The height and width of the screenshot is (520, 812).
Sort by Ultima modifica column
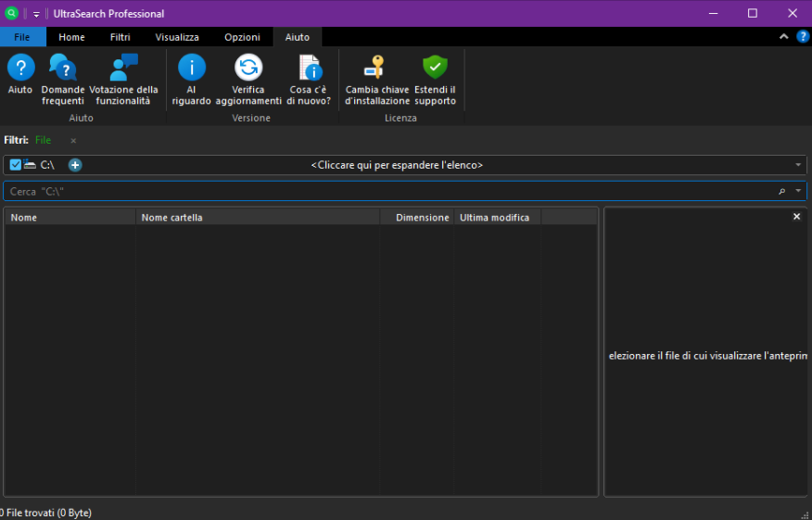click(x=497, y=217)
